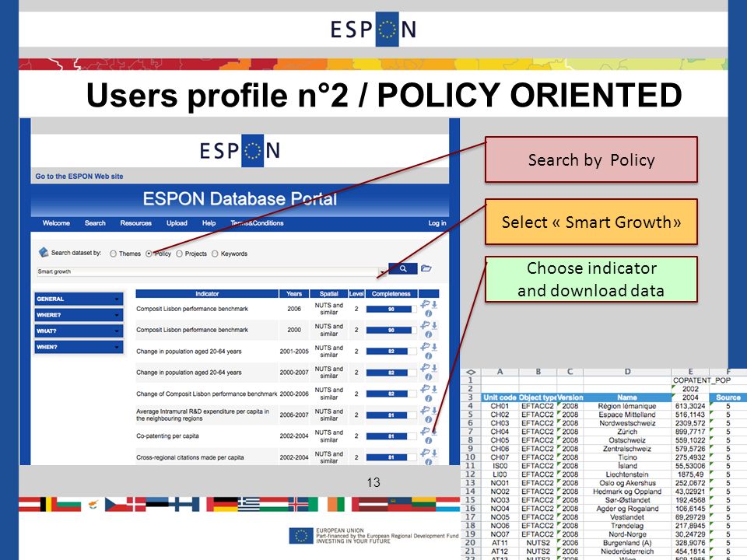Click the 'Liechtenstein' name cell
Viewport: 747px width, 560px height.
coord(627,474)
